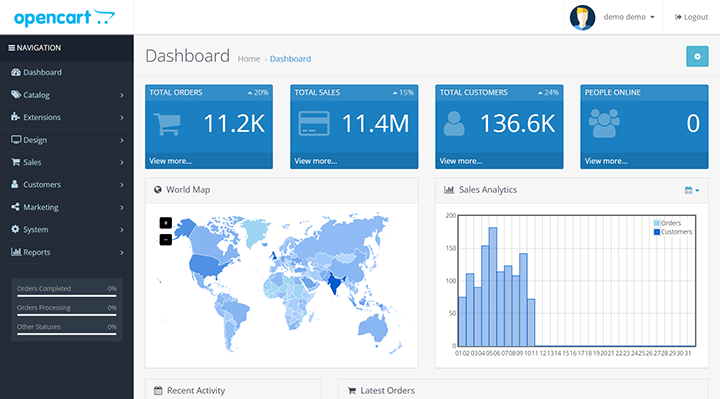
Task: Click the Orders Completed progress bar
Action: [x=67, y=296]
